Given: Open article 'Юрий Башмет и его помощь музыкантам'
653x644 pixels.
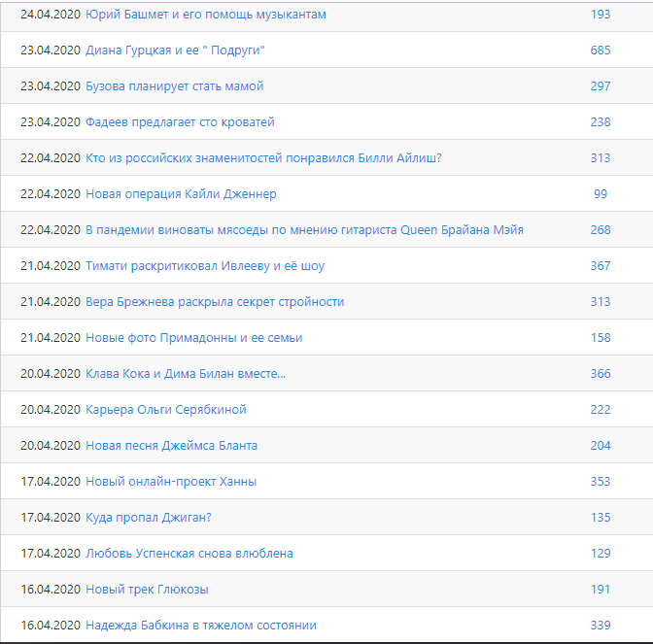Looking at the screenshot, I should [206, 15].
